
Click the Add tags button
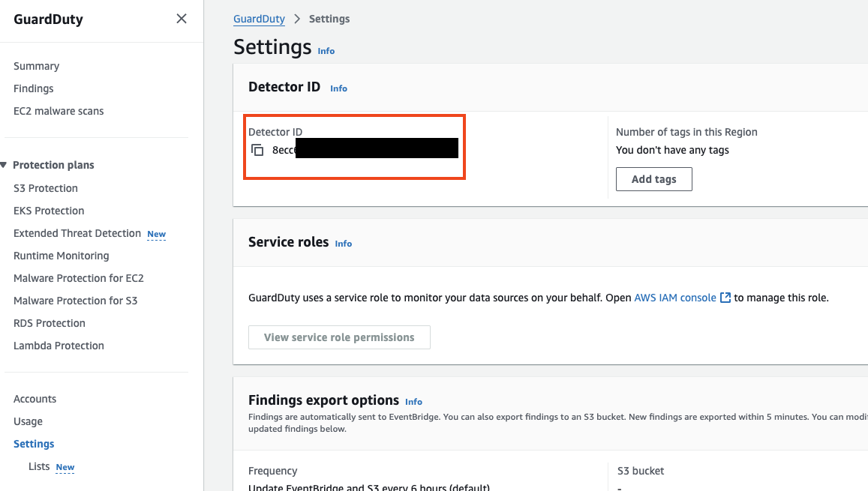653,179
